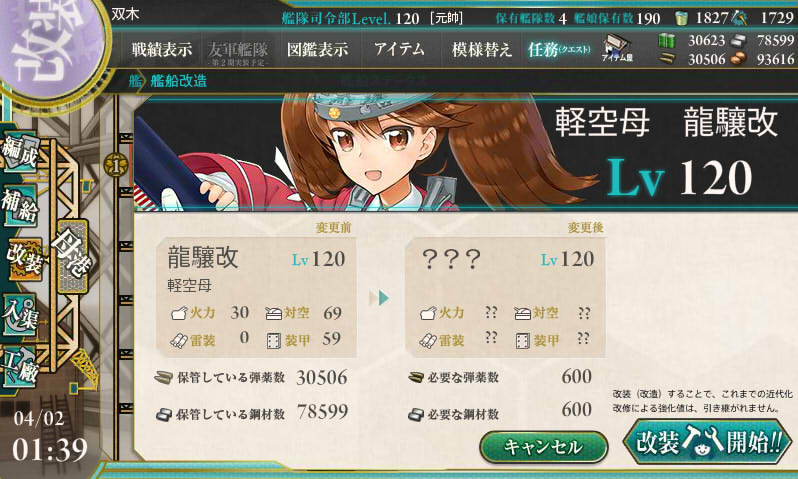Click the blue arrow between the stat panels

click(x=380, y=298)
